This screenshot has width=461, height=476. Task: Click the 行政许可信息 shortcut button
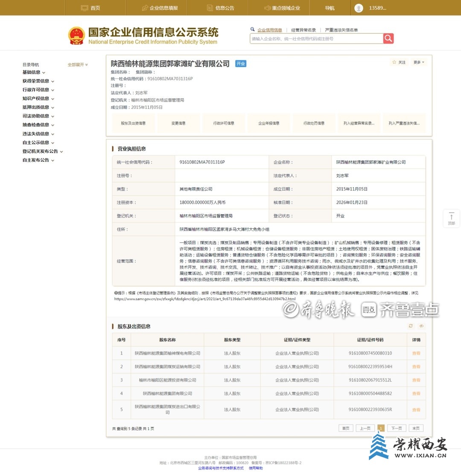(224, 123)
